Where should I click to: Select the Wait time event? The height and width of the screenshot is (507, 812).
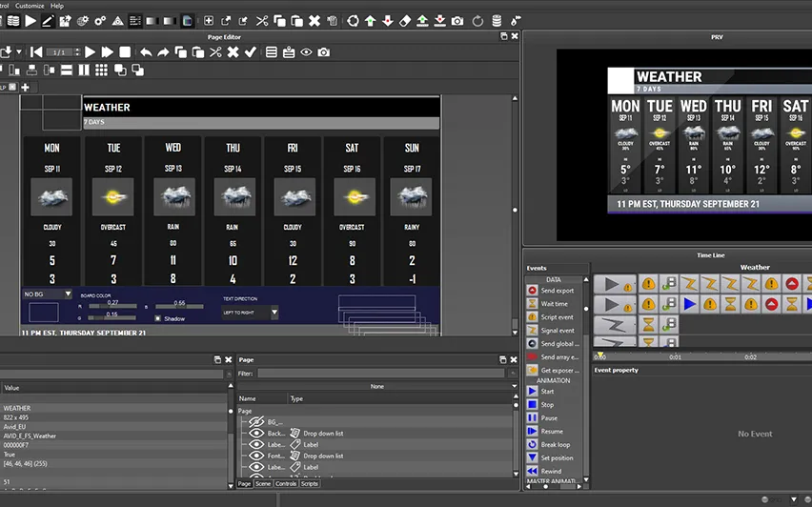[554, 304]
